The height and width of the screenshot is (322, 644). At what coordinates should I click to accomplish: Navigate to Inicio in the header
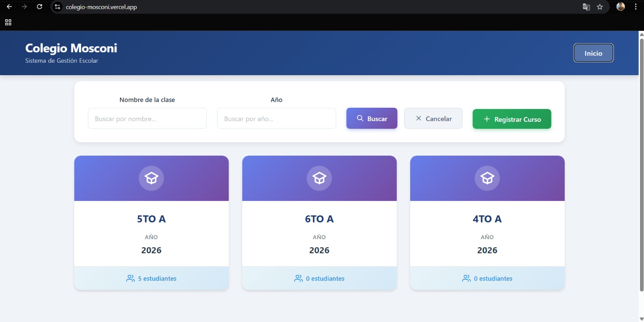pyautogui.click(x=593, y=53)
